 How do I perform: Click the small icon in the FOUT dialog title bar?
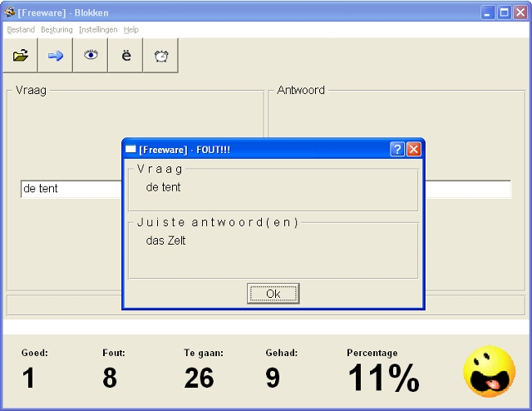point(131,149)
